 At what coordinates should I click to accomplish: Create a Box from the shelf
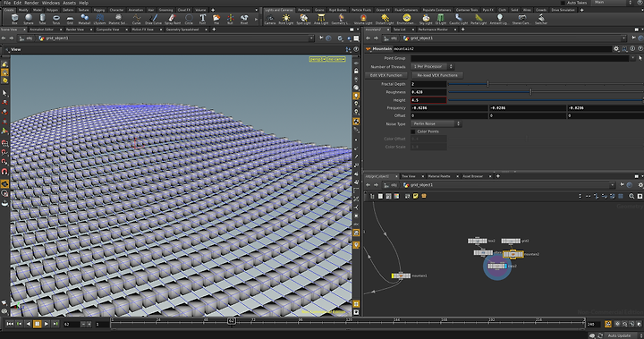point(15,19)
